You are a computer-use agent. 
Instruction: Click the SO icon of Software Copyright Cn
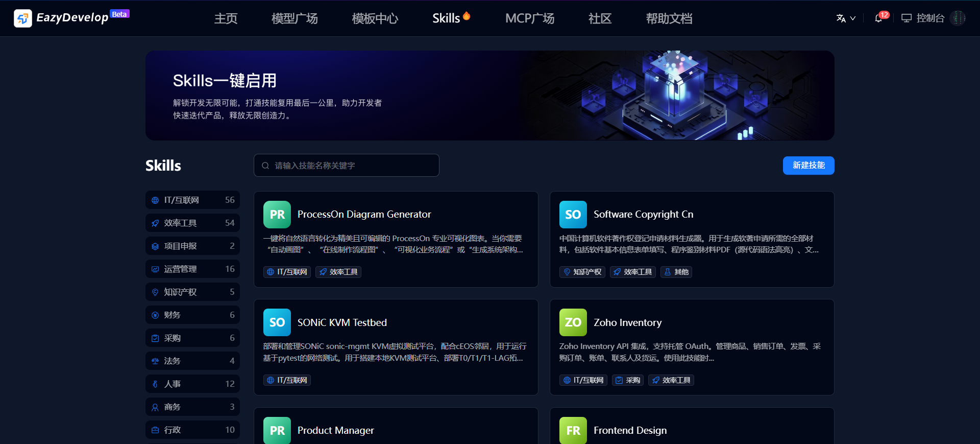(573, 215)
